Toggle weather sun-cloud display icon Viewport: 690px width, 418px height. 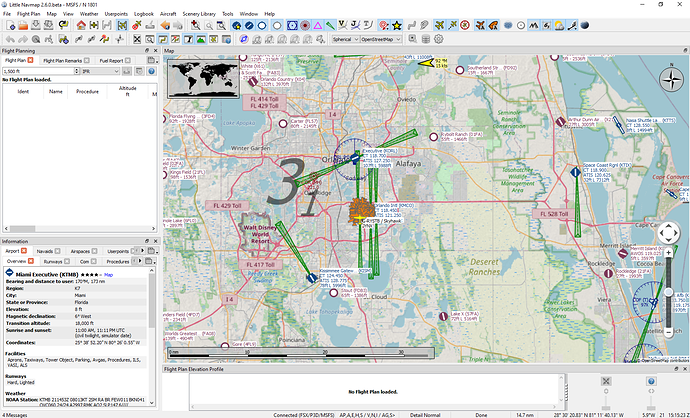coord(559,26)
